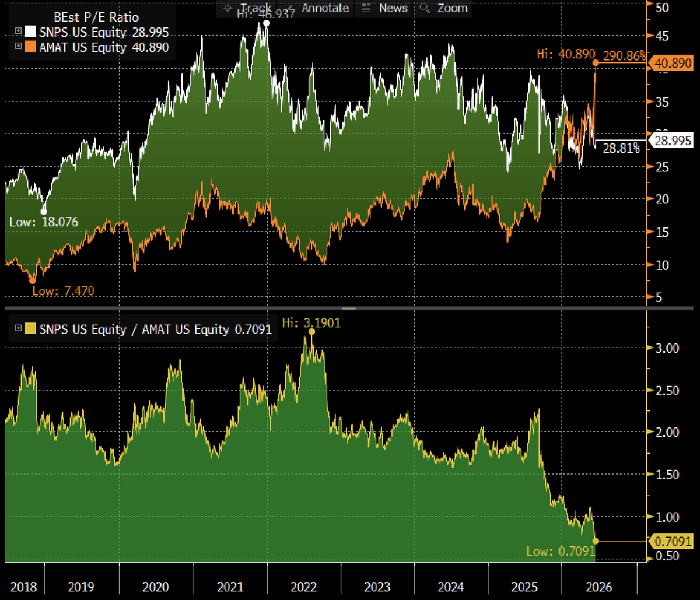Click the 10 tick on P/E axis
The height and width of the screenshot is (600, 700).
point(662,265)
